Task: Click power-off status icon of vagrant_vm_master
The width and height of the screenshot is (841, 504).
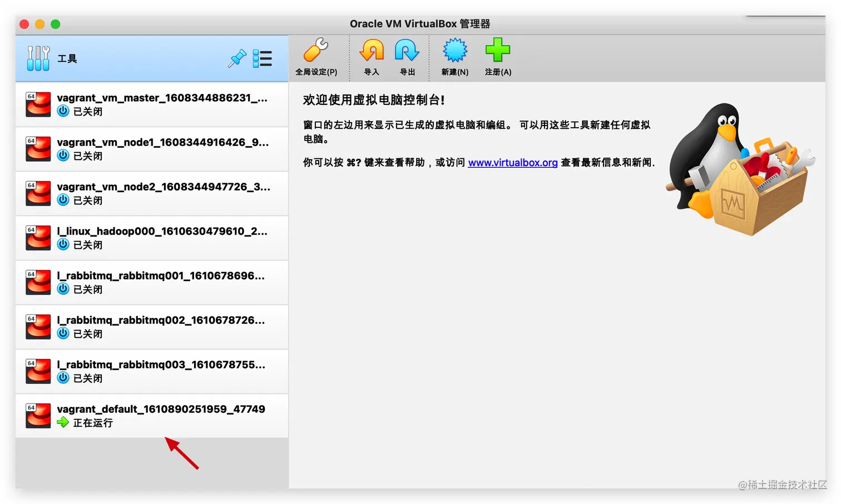Action: pyautogui.click(x=63, y=111)
